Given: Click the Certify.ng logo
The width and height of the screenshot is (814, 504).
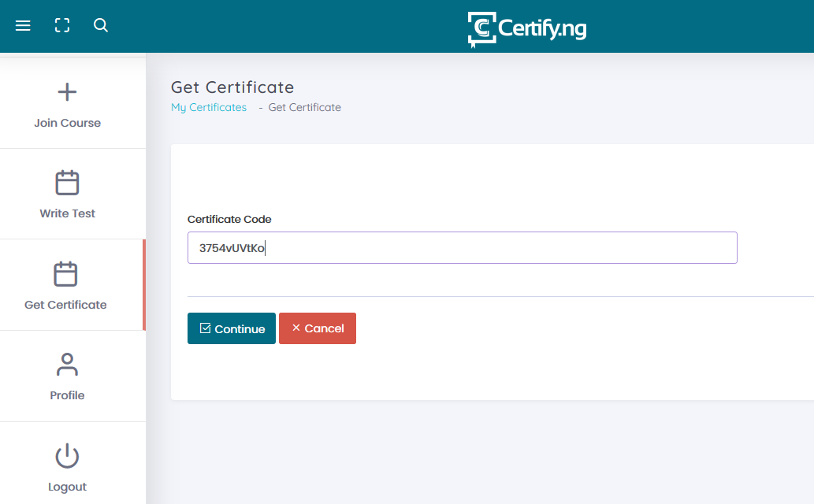Looking at the screenshot, I should (526, 29).
